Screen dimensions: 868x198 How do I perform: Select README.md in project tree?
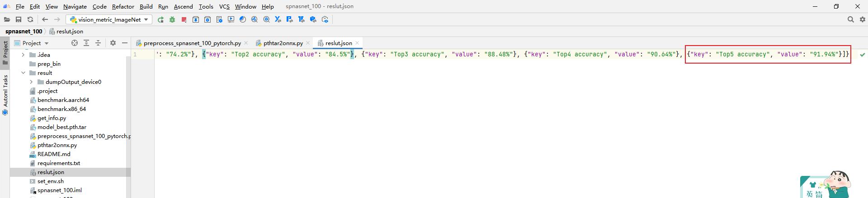pos(54,154)
